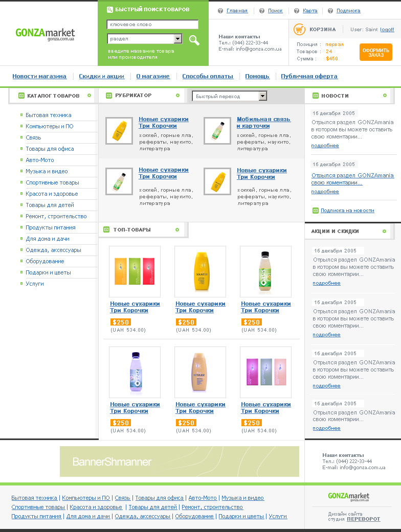Click the icon left of Главная

click(220, 11)
